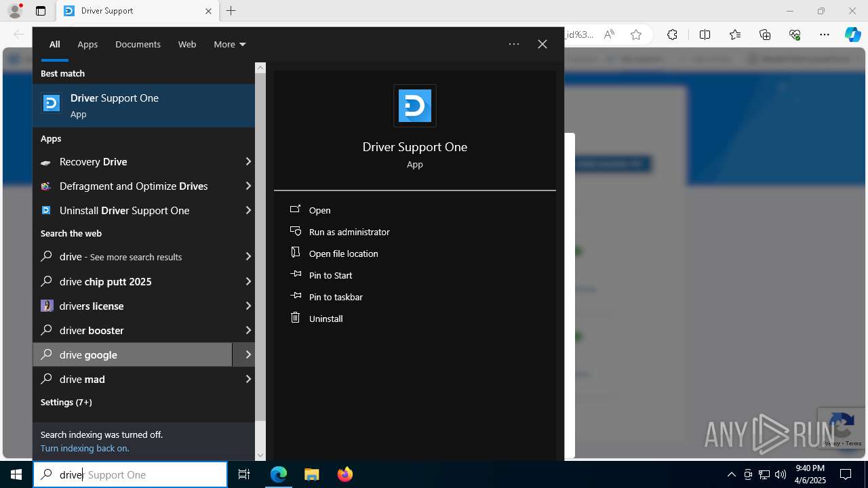Expand 'driver booster' suggestion arrow
This screenshot has height=488, width=868.
(x=248, y=330)
